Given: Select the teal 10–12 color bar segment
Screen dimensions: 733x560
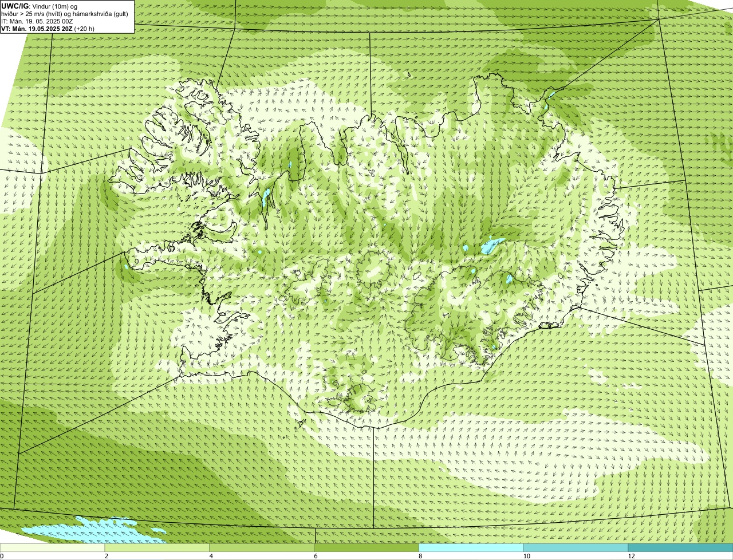Looking at the screenshot, I should coord(576,547).
